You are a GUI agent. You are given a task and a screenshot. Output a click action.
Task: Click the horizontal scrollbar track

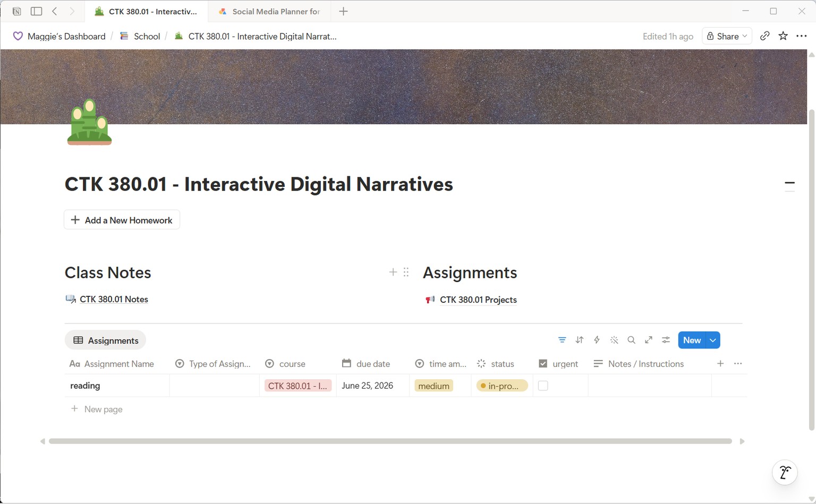pos(390,441)
